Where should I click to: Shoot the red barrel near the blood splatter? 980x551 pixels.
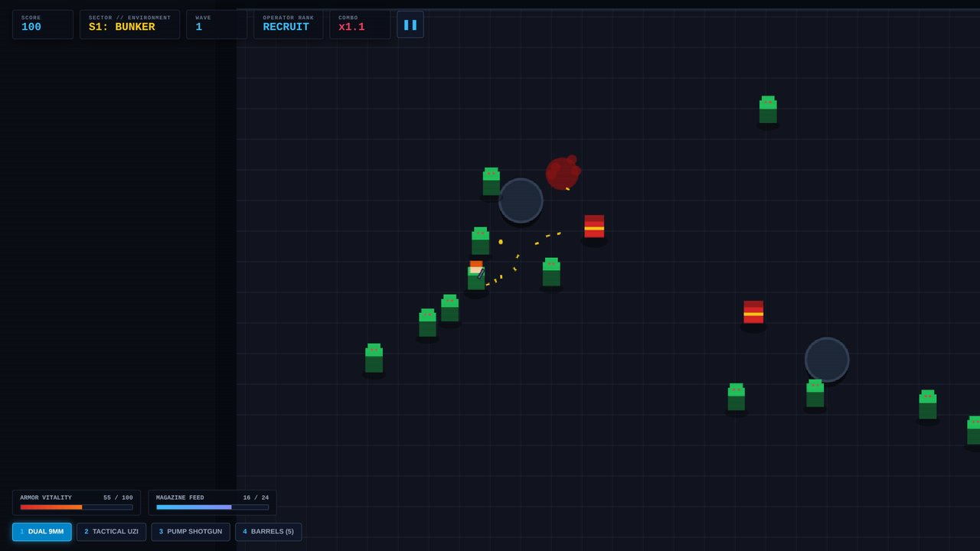point(594,227)
